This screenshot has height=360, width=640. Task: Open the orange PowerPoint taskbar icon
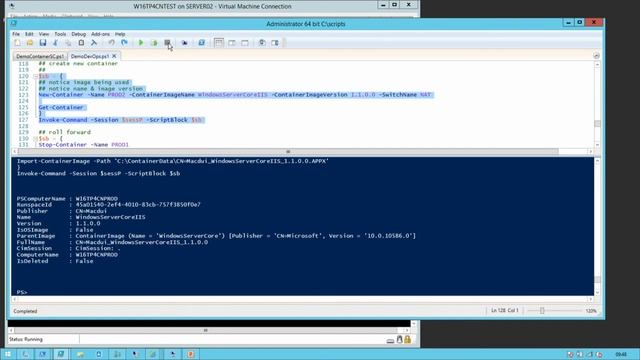point(191,354)
